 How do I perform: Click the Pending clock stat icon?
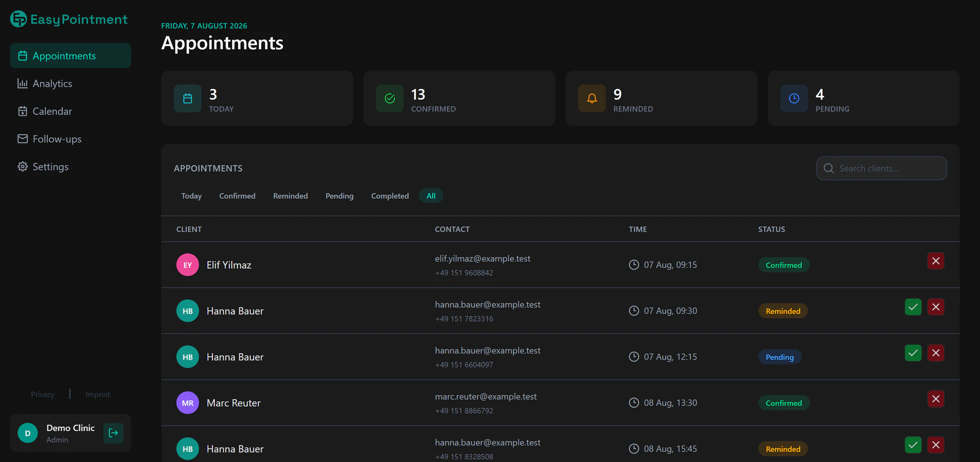[x=794, y=98]
